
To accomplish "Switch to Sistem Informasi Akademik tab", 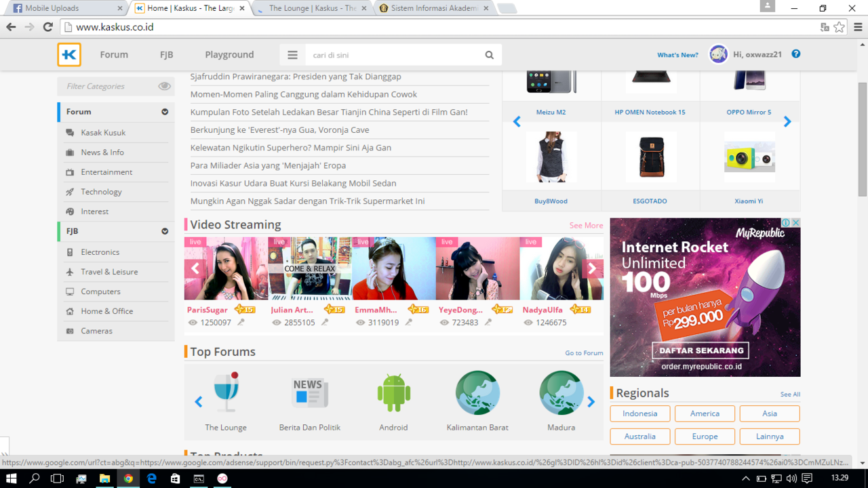I will [434, 8].
